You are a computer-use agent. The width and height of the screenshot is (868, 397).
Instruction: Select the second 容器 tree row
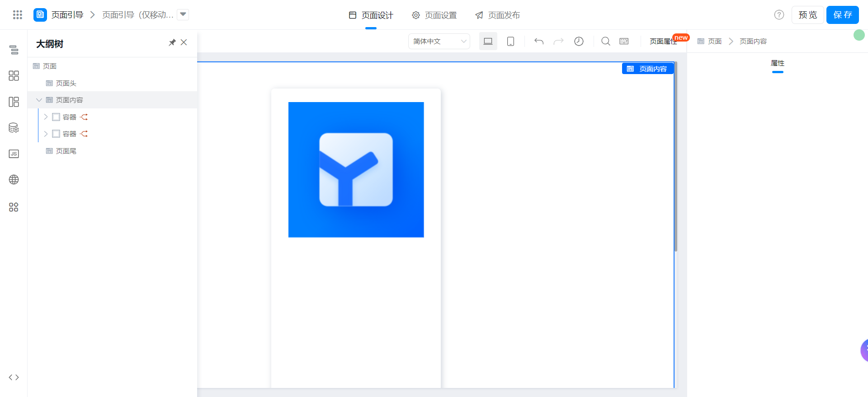point(112,134)
